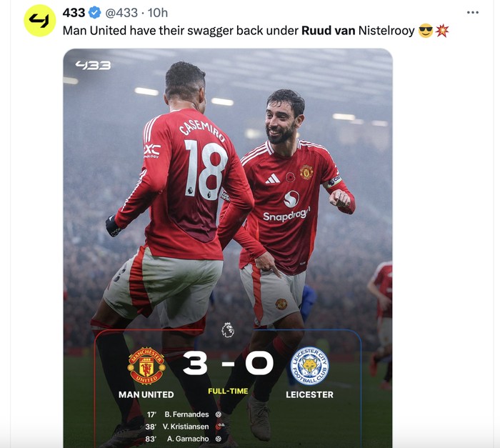Click the sunglasses emoji in the tweet
Image resolution: width=500 pixels, height=448 pixels.
pos(426,31)
